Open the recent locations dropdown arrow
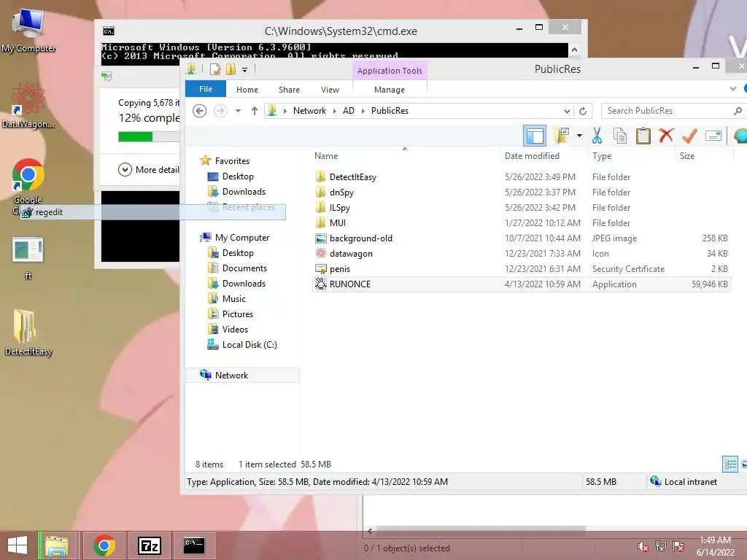Viewport: 747px width, 560px height. pos(238,111)
